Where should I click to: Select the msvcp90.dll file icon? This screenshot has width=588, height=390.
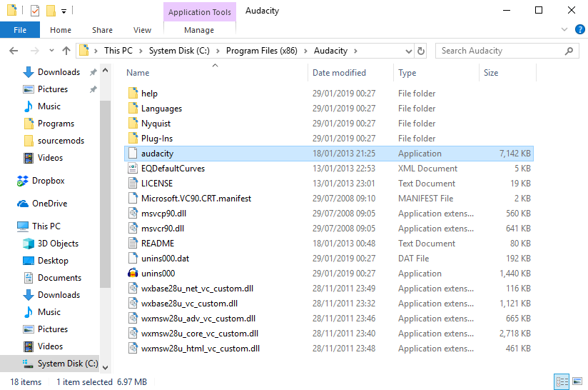[133, 213]
